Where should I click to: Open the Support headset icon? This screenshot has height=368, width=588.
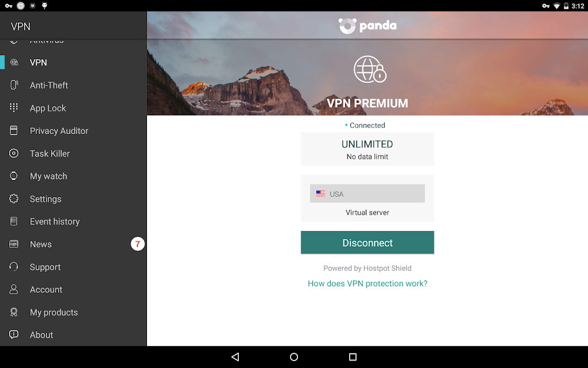point(14,267)
